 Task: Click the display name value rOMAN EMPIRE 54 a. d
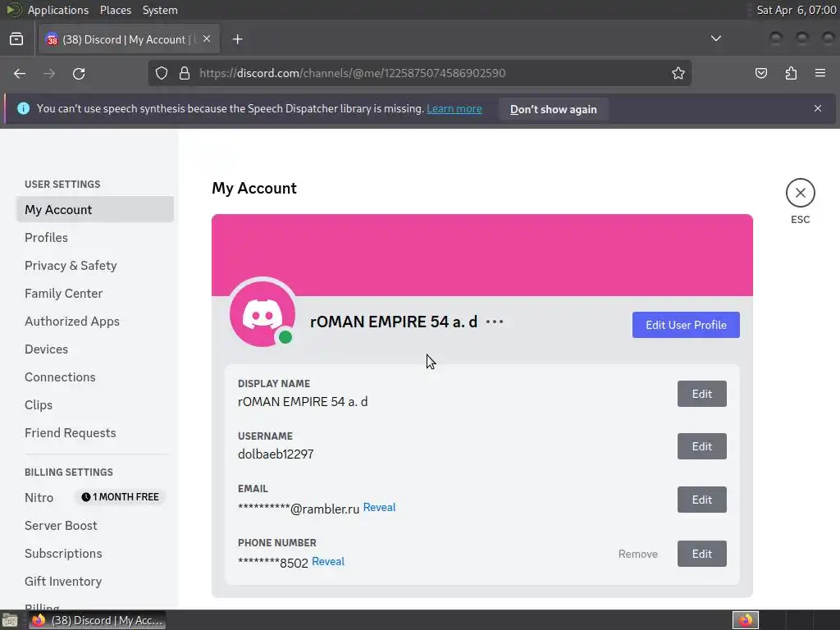pyautogui.click(x=303, y=402)
